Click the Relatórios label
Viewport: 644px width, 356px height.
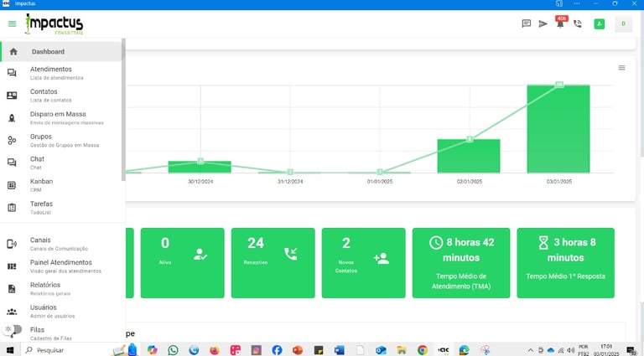coord(45,285)
